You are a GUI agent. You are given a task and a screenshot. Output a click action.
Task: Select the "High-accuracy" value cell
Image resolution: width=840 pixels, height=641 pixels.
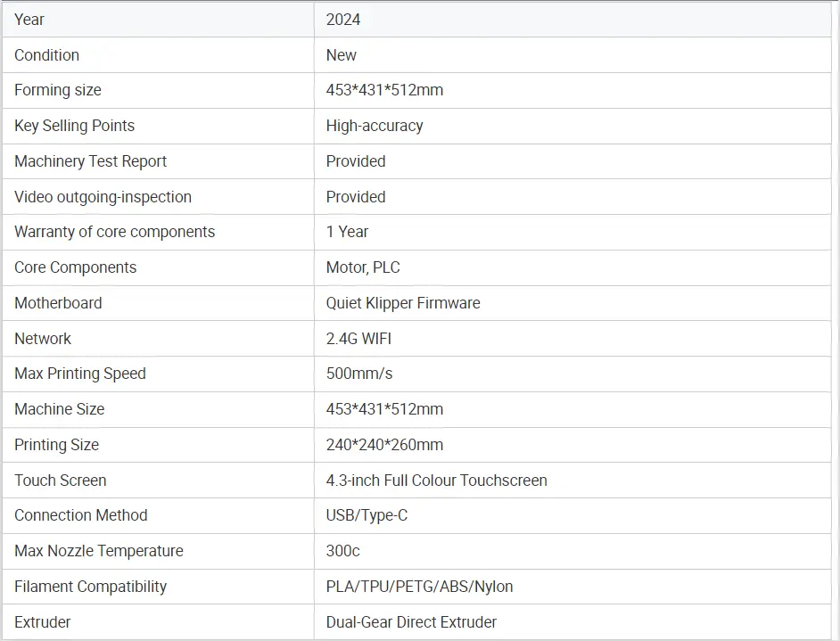375,126
